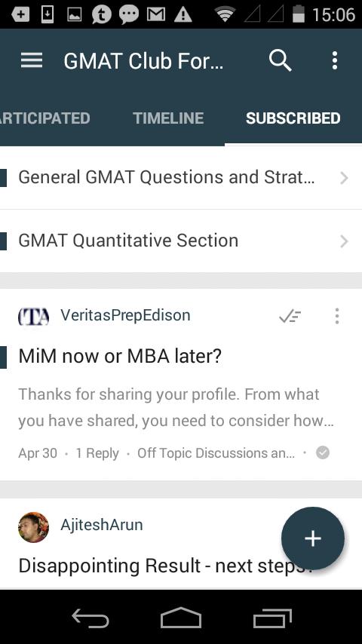Open the hamburger navigation menu

click(32, 61)
